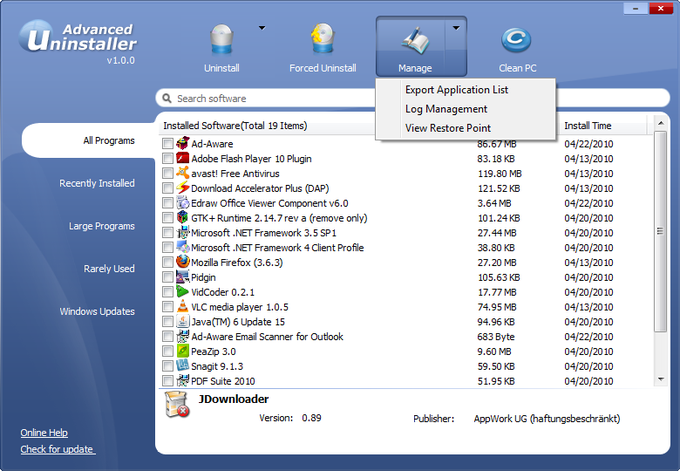Click the Forced Uninstall icon

coord(323,39)
